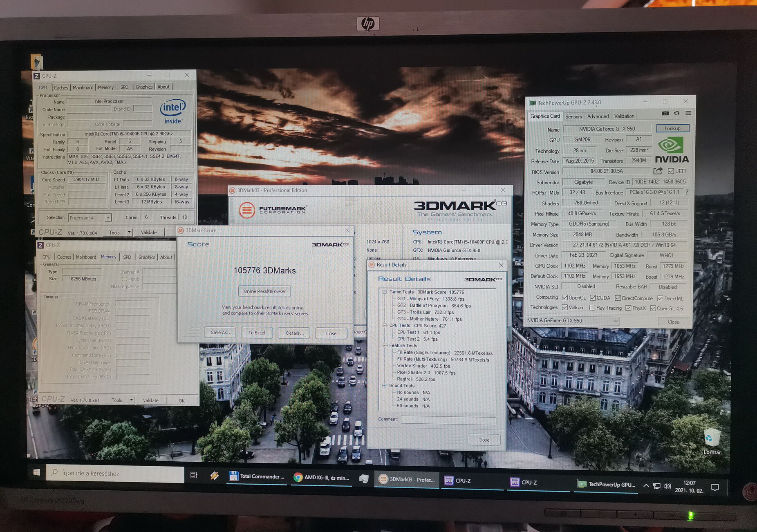Click Validate button in upper CPU-Z
The width and height of the screenshot is (757, 532).
(149, 232)
